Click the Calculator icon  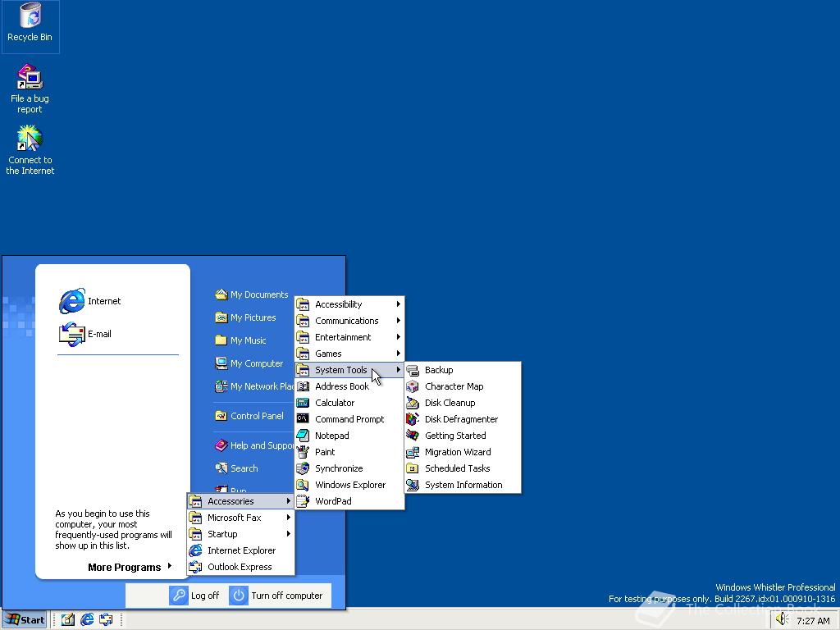point(303,403)
